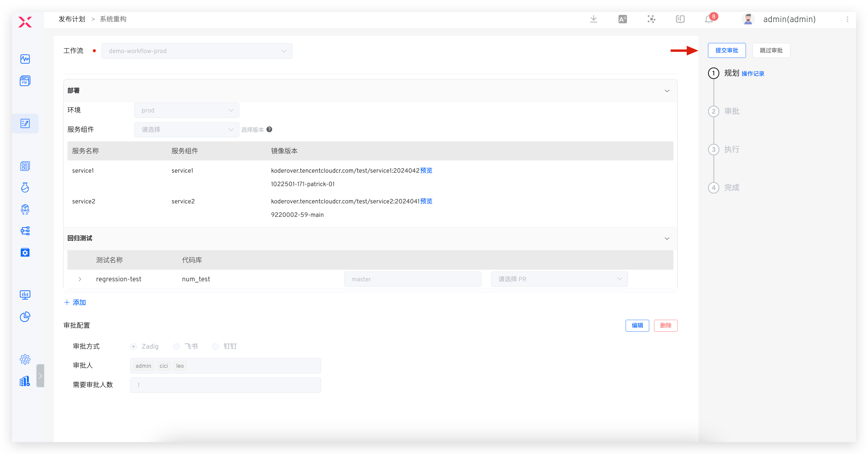Open the 操作记录 link
Screen dimensions: 868x454
tap(753, 74)
